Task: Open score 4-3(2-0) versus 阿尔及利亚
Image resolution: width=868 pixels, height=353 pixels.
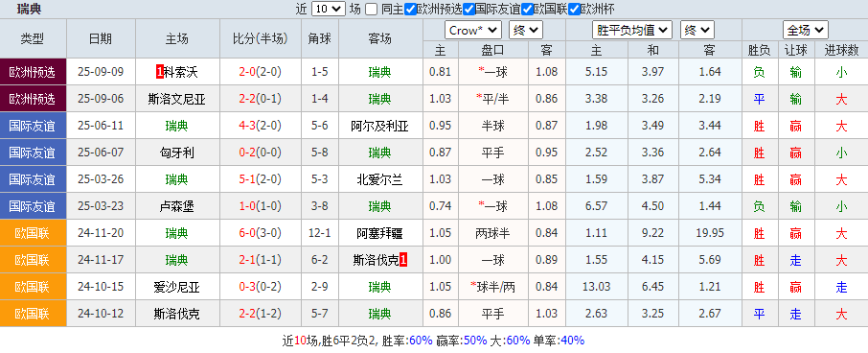Action: point(261,127)
